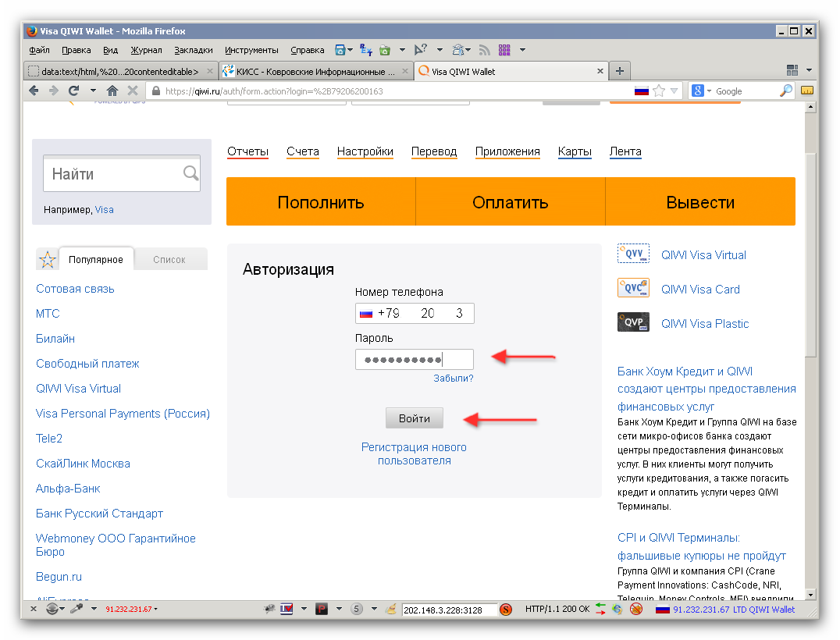The width and height of the screenshot is (840, 640).
Task: Click the orange Вывести button
Action: tap(700, 201)
